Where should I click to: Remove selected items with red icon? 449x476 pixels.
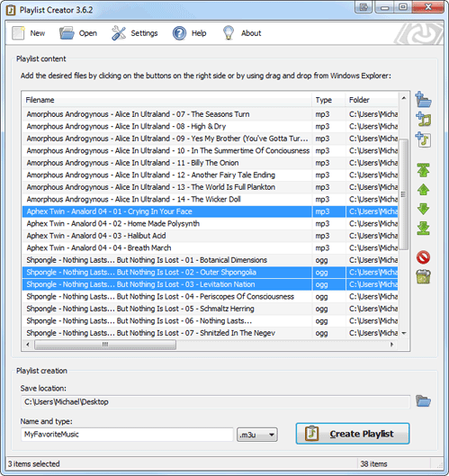coord(423,257)
